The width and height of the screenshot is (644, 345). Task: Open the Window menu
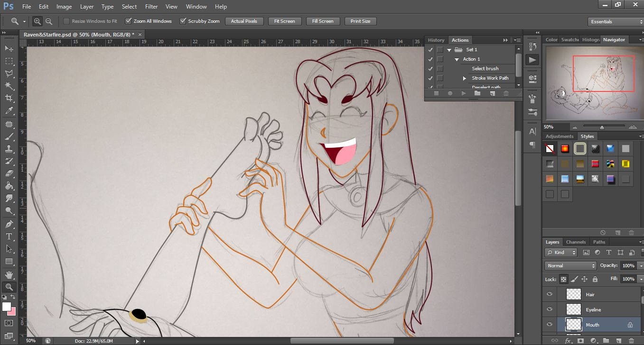click(x=196, y=7)
